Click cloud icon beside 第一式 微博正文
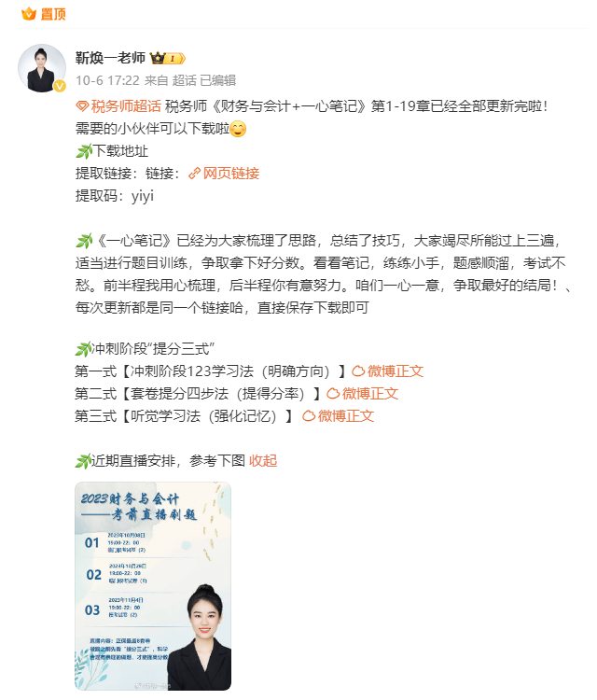This screenshot has width=597, height=700. click(358, 371)
